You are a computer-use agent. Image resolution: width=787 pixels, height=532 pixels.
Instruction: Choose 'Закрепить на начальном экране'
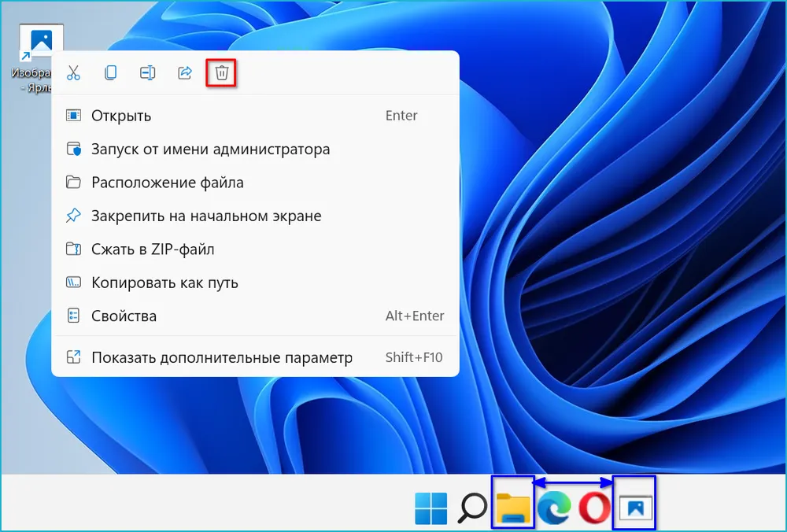206,216
